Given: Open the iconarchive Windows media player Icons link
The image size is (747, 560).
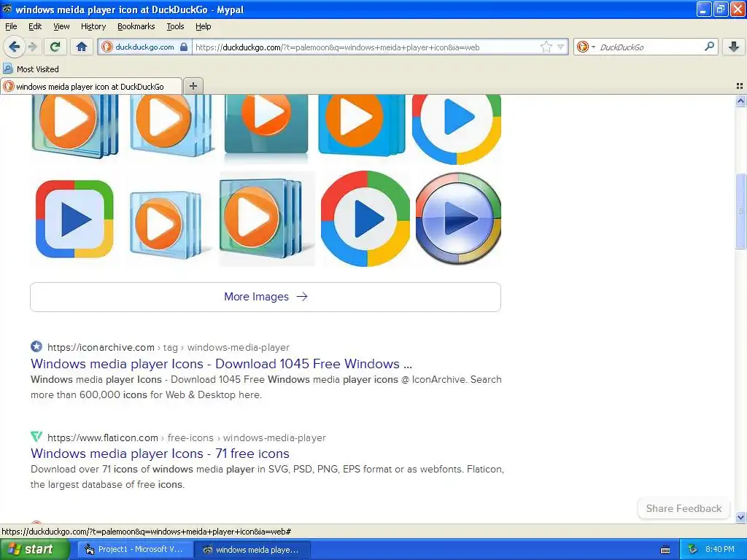Looking at the screenshot, I should point(221,364).
